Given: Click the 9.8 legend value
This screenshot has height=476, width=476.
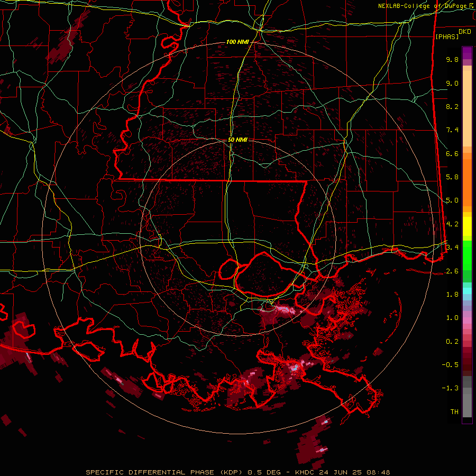Looking at the screenshot, I should click(452, 59).
